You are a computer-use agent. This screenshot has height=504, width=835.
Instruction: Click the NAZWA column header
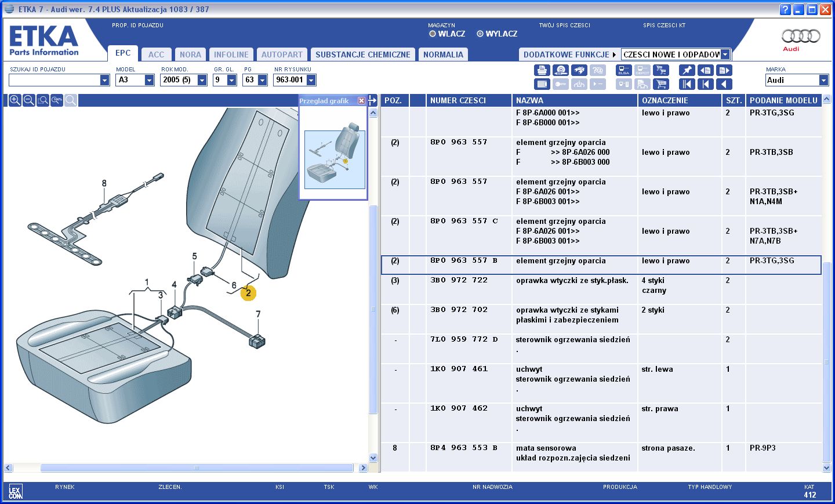coord(575,100)
